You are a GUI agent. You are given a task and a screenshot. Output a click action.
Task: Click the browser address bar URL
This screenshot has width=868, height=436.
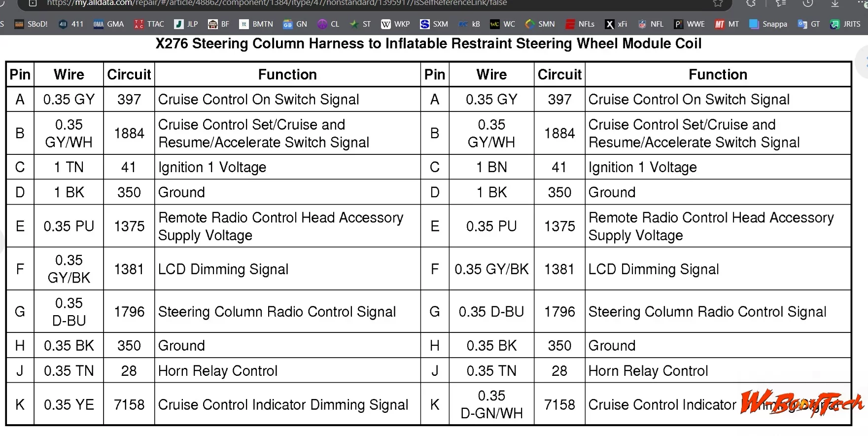pyautogui.click(x=276, y=3)
